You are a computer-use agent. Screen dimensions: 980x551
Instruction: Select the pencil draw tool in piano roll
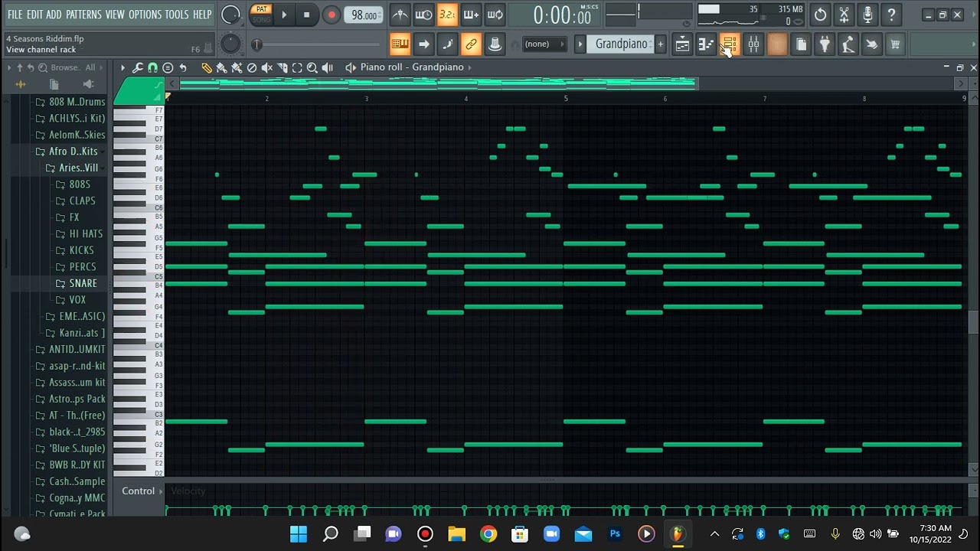click(206, 67)
